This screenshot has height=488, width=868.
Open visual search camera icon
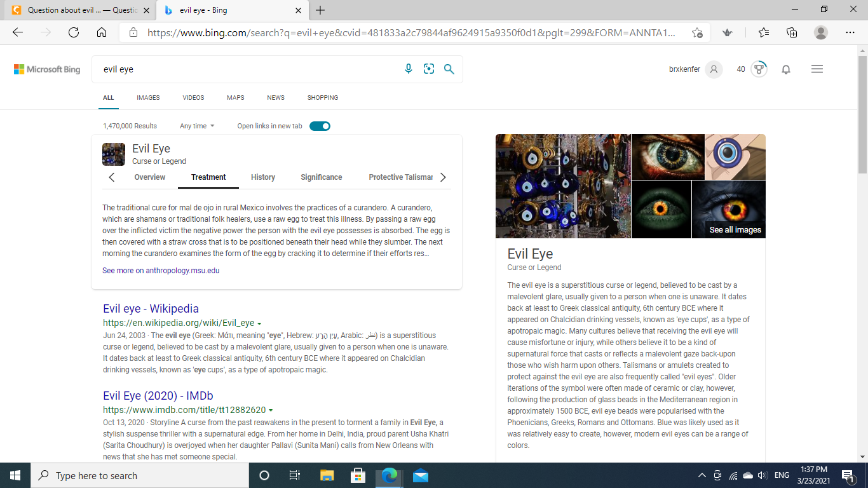429,69
